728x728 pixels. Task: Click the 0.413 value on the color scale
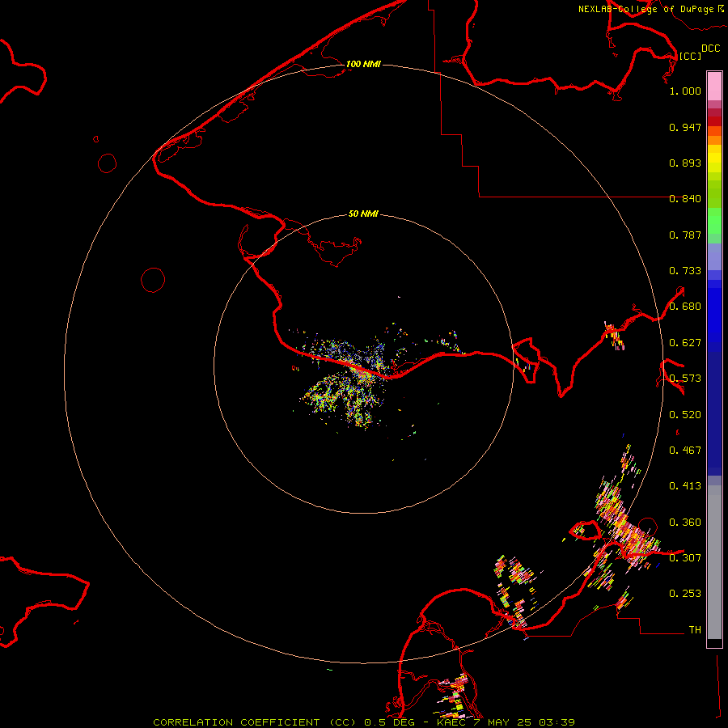pyautogui.click(x=685, y=486)
